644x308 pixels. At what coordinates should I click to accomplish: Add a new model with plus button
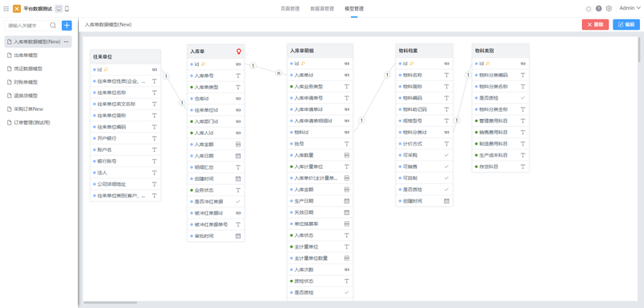tap(67, 26)
